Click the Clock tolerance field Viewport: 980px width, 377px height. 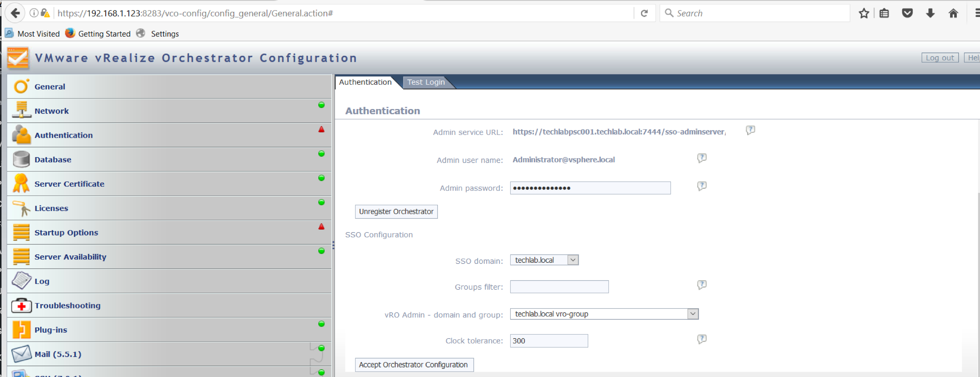549,341
